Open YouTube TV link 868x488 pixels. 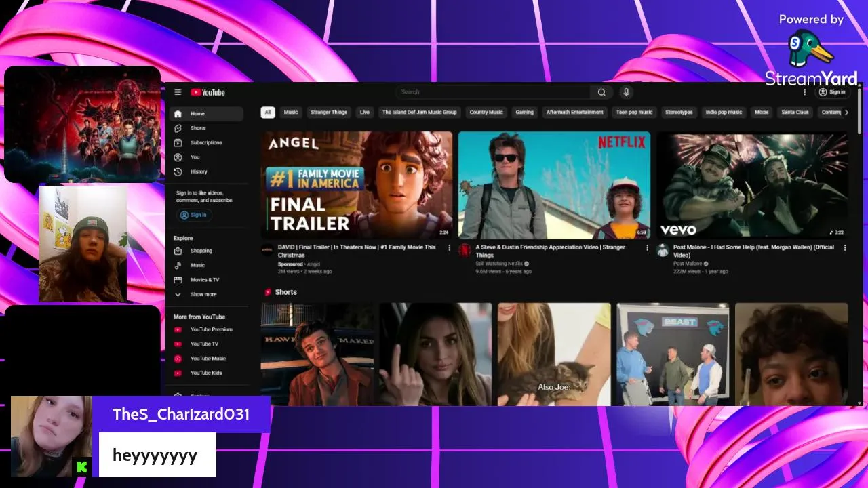click(206, 344)
